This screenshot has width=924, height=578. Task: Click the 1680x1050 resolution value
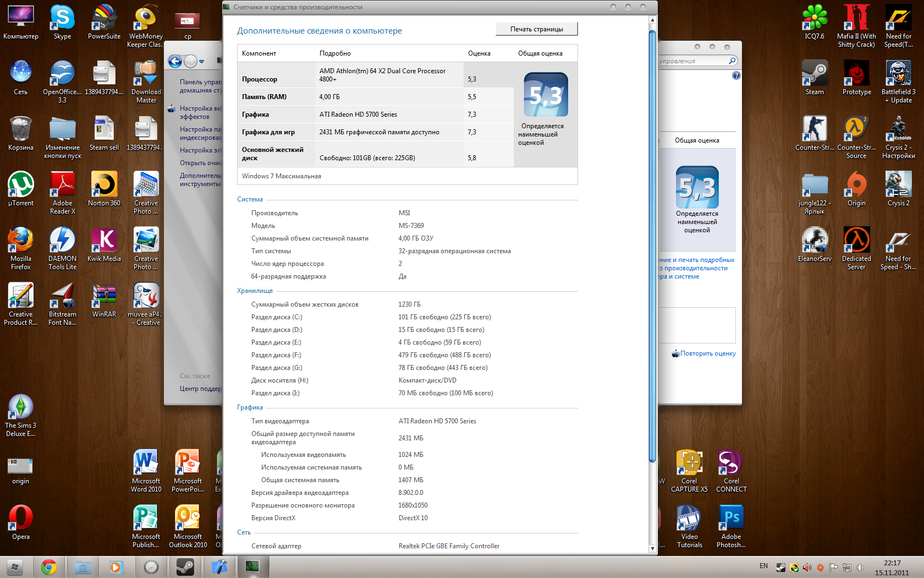pos(413,505)
